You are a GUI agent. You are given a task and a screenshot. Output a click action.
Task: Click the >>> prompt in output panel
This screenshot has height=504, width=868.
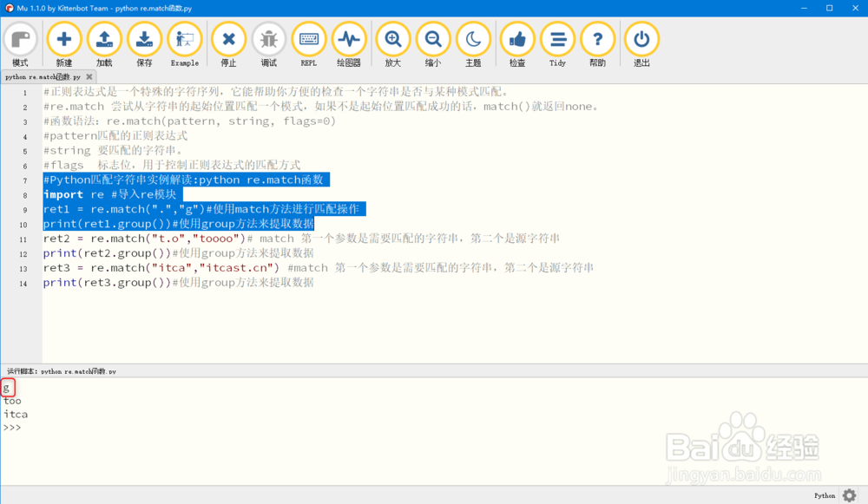pos(12,428)
